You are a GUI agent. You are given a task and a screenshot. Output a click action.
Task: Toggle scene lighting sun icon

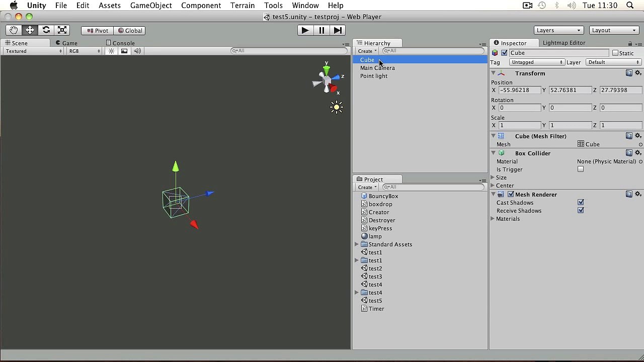(x=112, y=51)
